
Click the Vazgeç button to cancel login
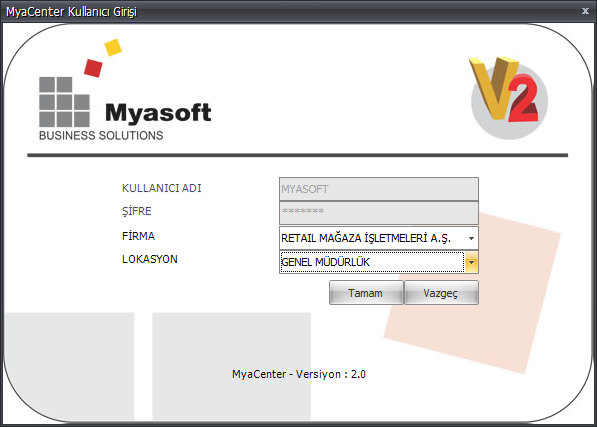441,293
